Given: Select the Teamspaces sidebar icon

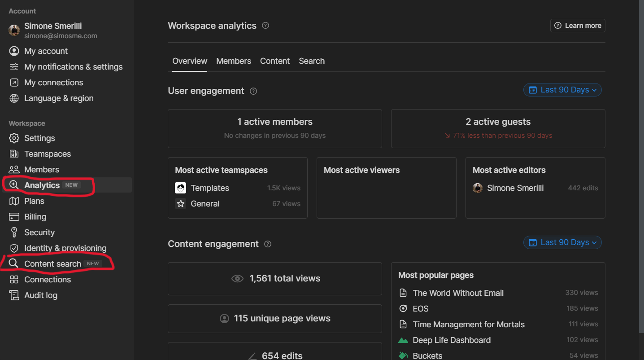Looking at the screenshot, I should (14, 154).
